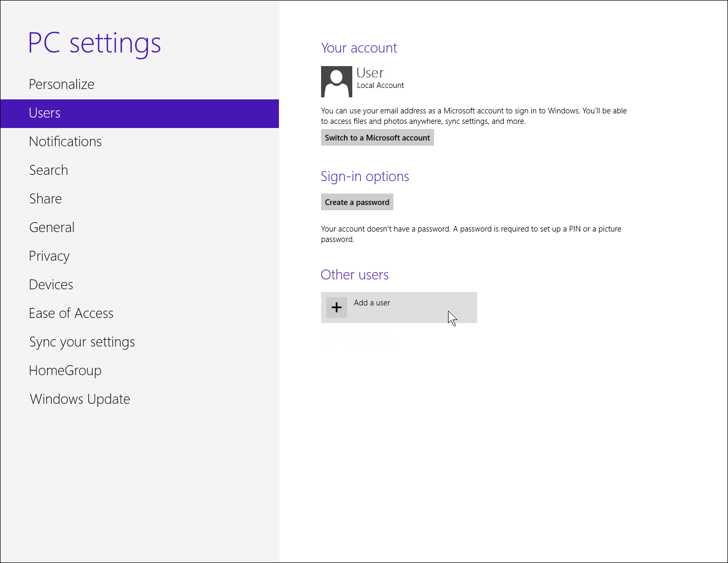Open HomeGroup settings
728x563 pixels.
pyautogui.click(x=139, y=370)
